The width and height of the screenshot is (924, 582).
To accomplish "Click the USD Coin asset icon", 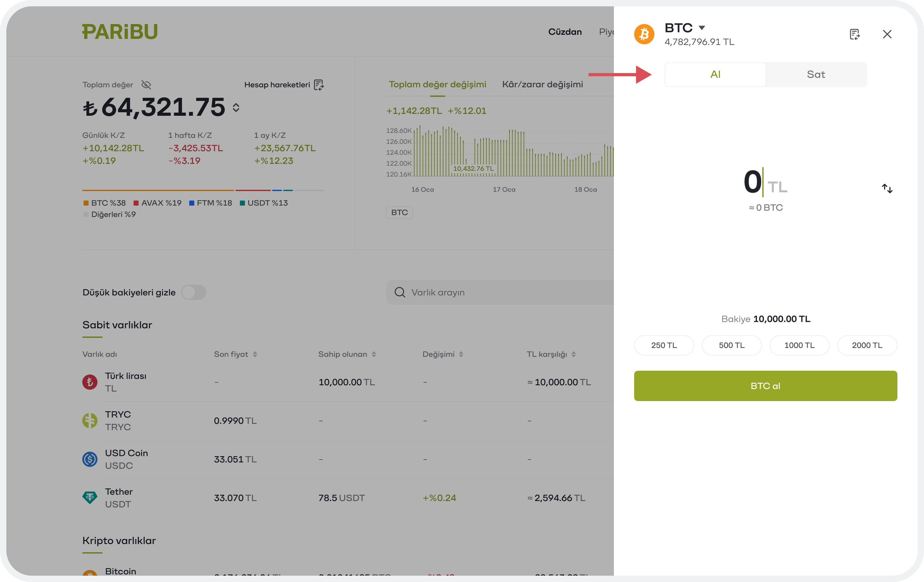I will (x=90, y=459).
